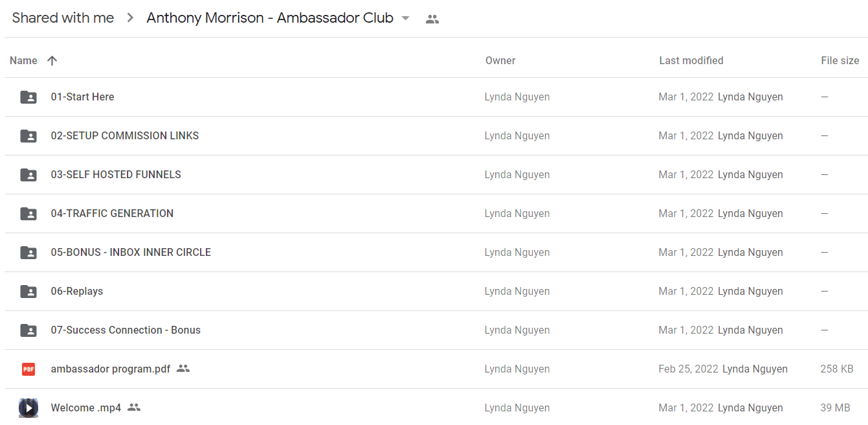Select the 03-SELF HOSTED FUNNELS folder icon

click(x=28, y=175)
